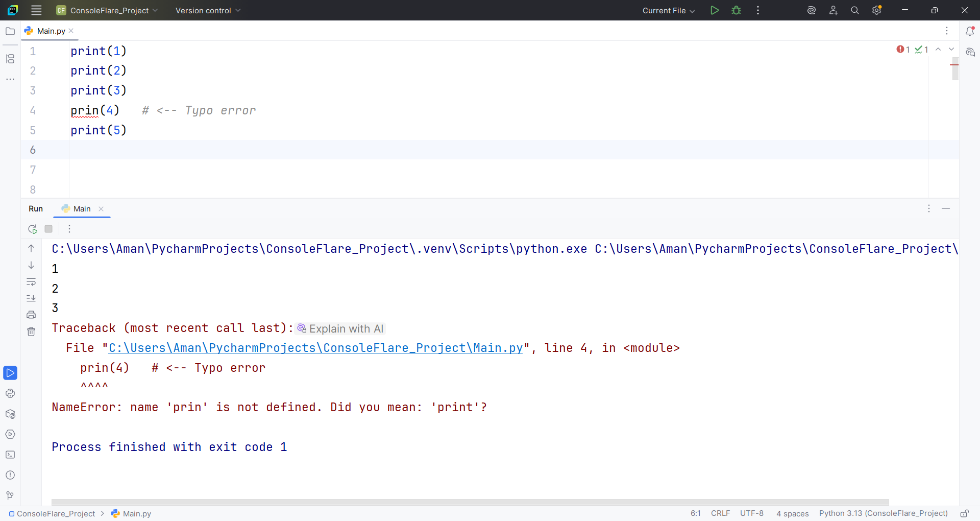The image size is (980, 521).
Task: Rerun the Main script in Run panel
Action: coord(33,229)
